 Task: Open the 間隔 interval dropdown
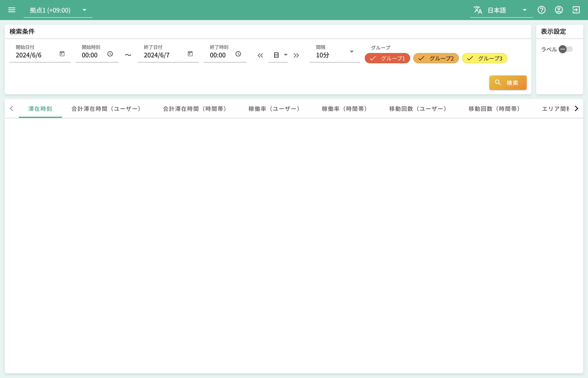coord(352,52)
